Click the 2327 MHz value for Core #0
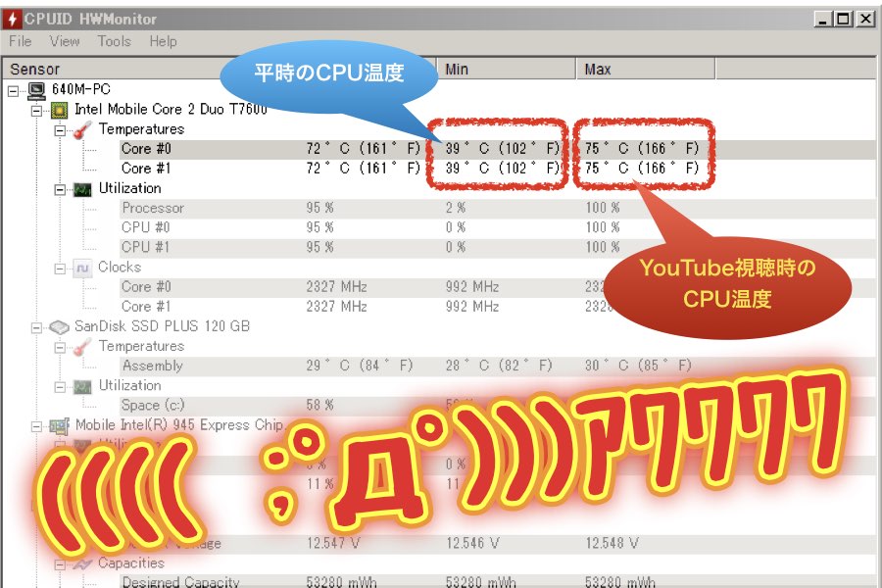This screenshot has height=588, width=882. click(336, 287)
